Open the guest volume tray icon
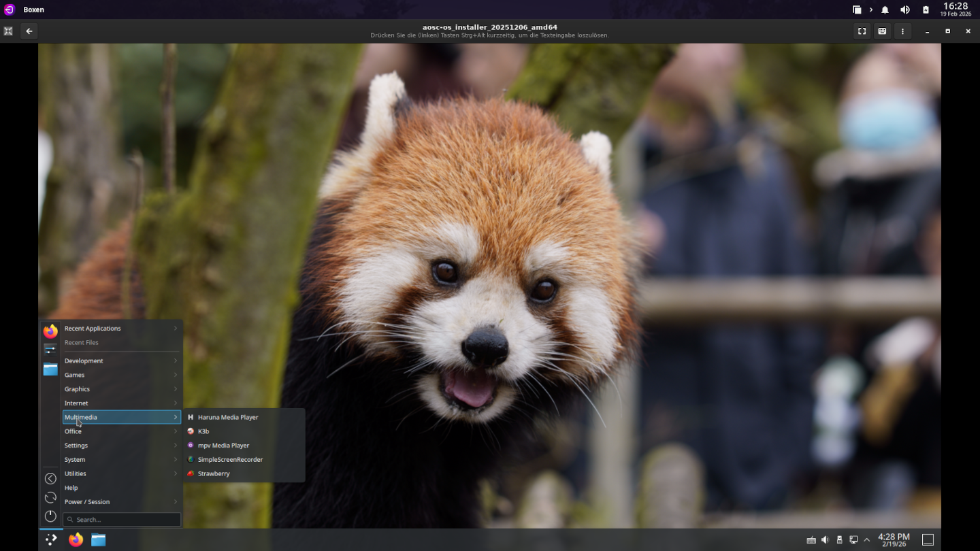980x551 pixels. (825, 539)
